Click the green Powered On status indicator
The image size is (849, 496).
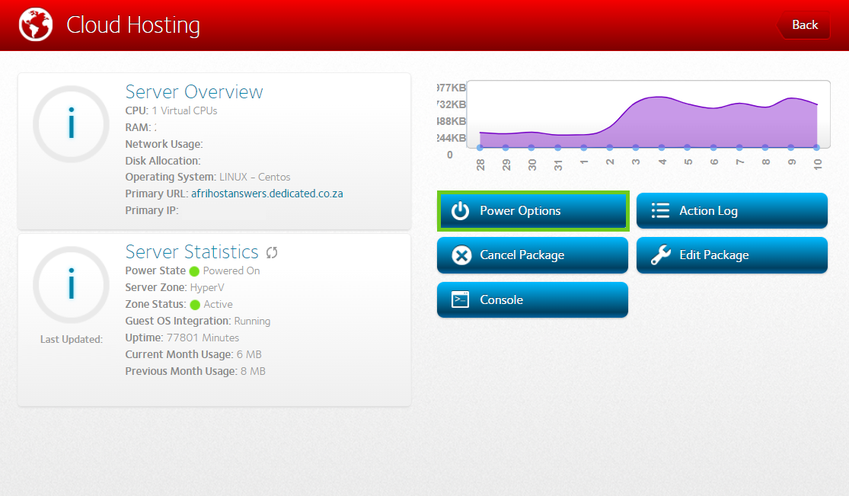click(x=195, y=271)
